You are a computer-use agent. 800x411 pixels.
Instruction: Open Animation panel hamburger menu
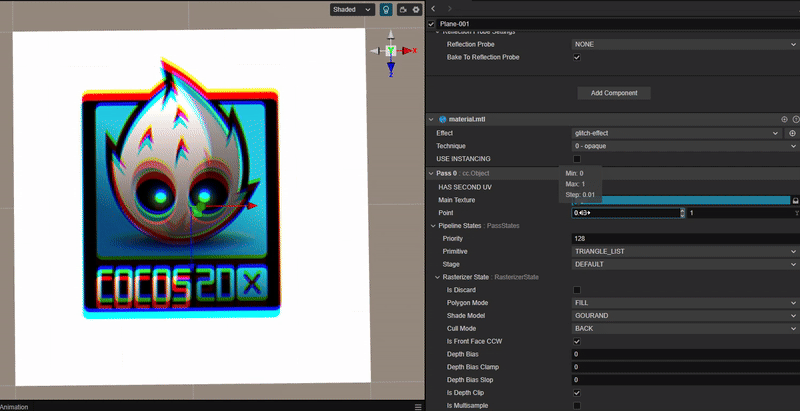point(418,406)
